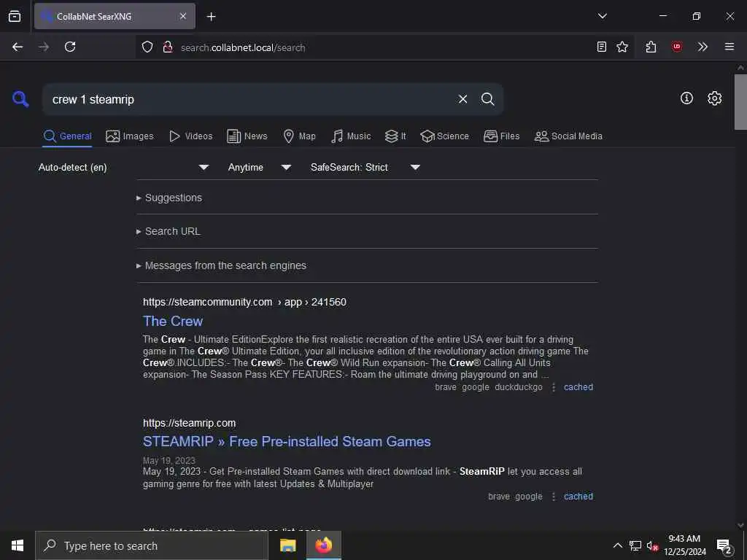Click the SearXNG magnifier logo
The image size is (747, 560).
(20, 99)
